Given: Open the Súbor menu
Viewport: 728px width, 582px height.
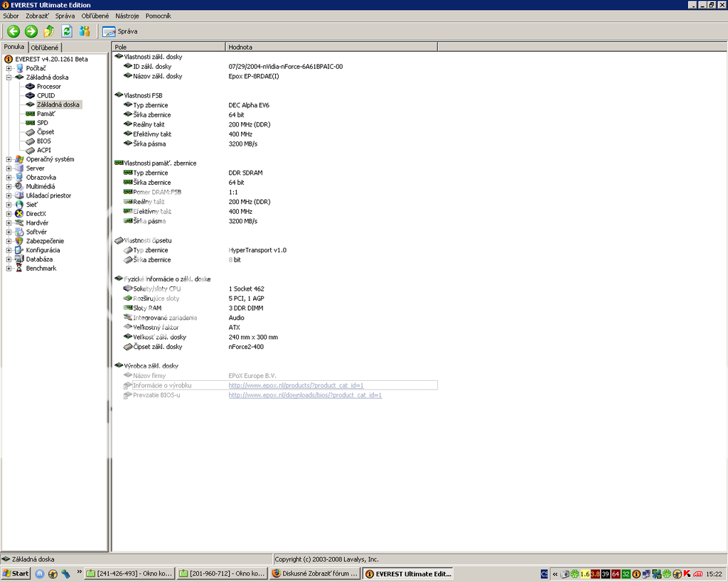Looking at the screenshot, I should pyautogui.click(x=11, y=16).
